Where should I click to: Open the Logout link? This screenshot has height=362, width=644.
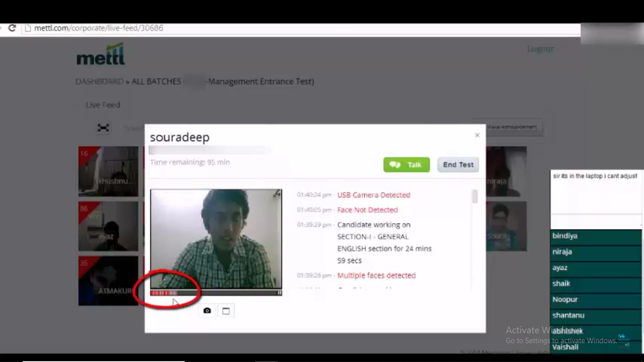(x=540, y=49)
